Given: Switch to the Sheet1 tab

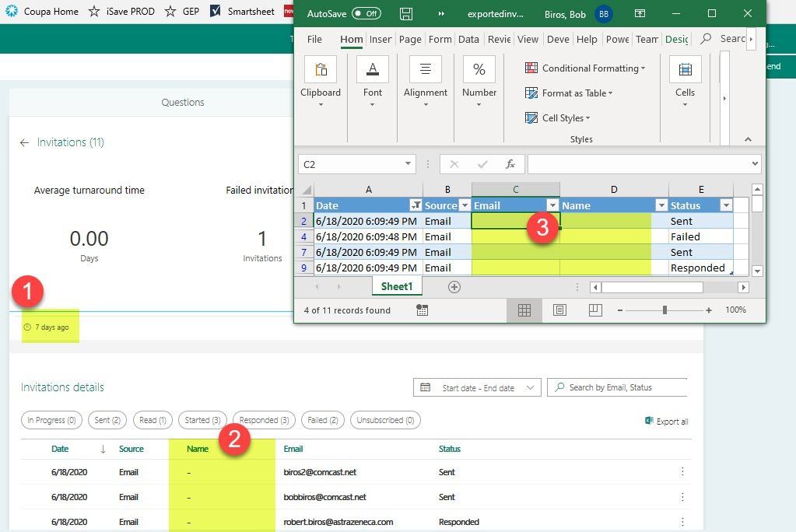Looking at the screenshot, I should point(396,286).
